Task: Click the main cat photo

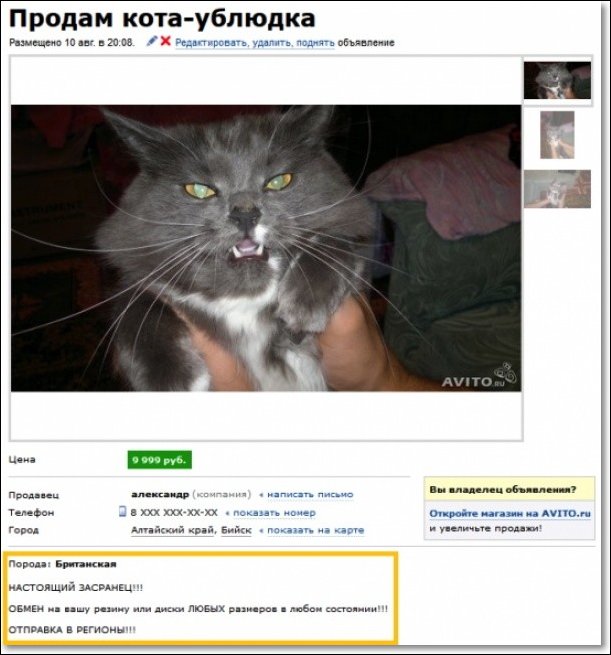Action: pyautogui.click(x=266, y=248)
